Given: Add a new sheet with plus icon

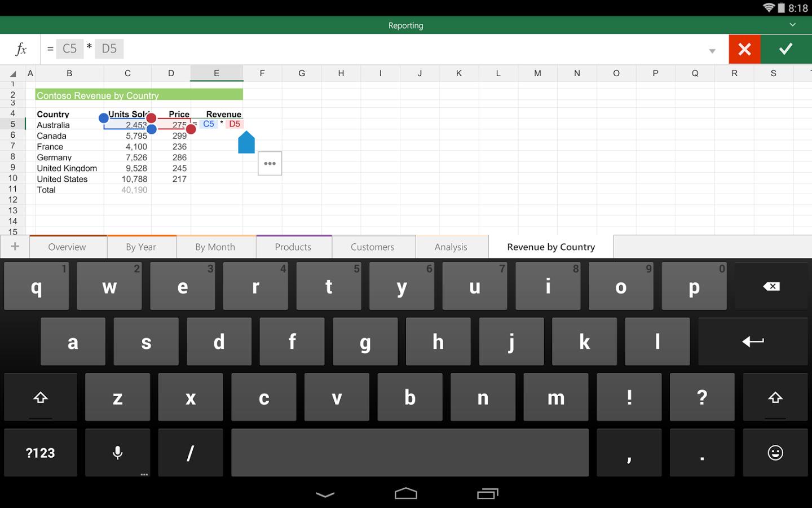Looking at the screenshot, I should point(15,247).
